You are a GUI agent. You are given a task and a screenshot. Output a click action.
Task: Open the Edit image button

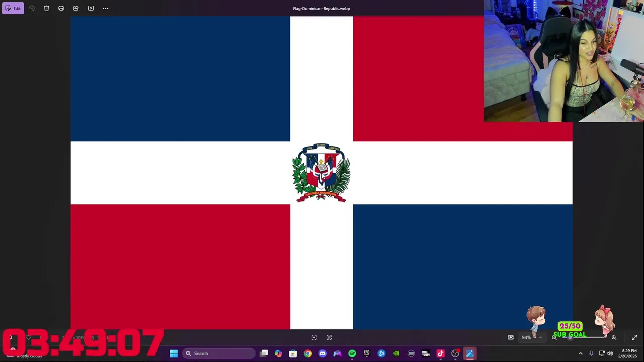[13, 8]
